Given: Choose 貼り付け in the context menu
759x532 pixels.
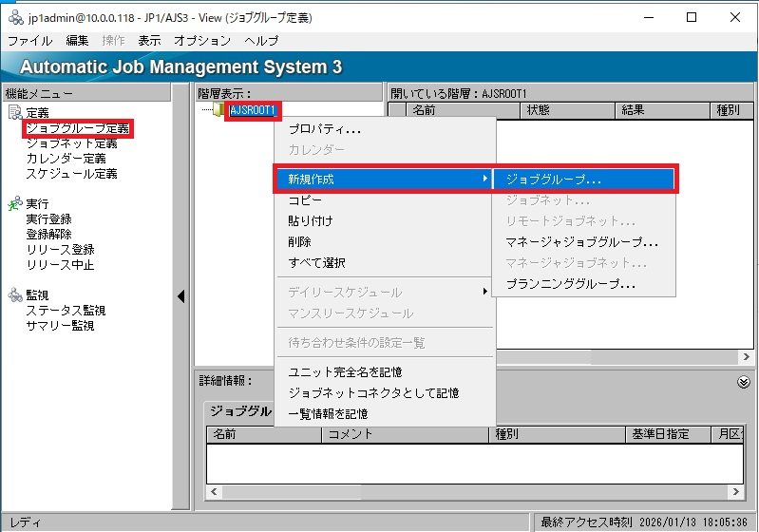Looking at the screenshot, I should (385, 220).
